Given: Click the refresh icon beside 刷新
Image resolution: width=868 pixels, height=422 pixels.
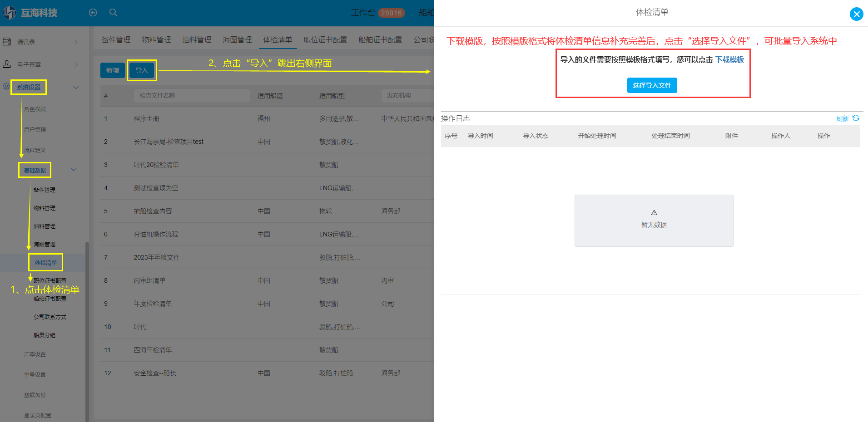Looking at the screenshot, I should 856,118.
